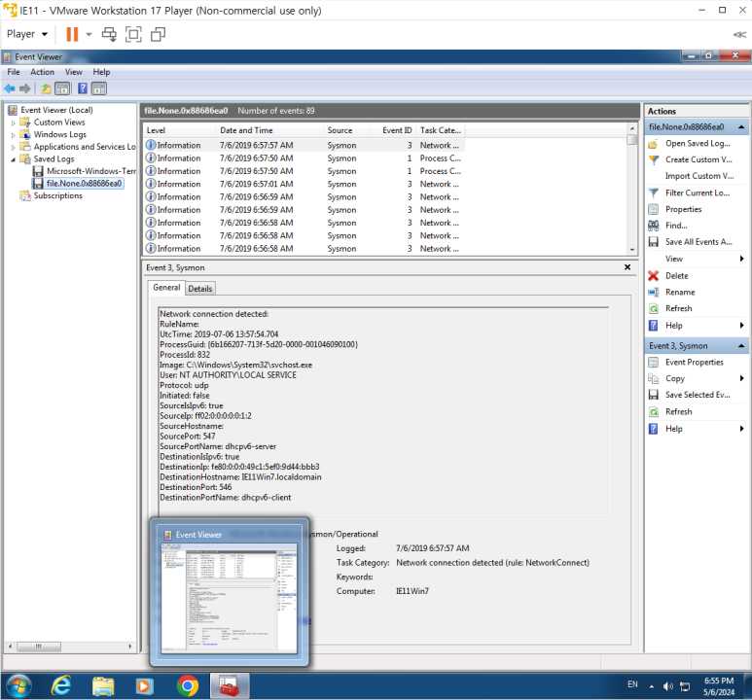Open Google Chrome from taskbar

[188, 686]
